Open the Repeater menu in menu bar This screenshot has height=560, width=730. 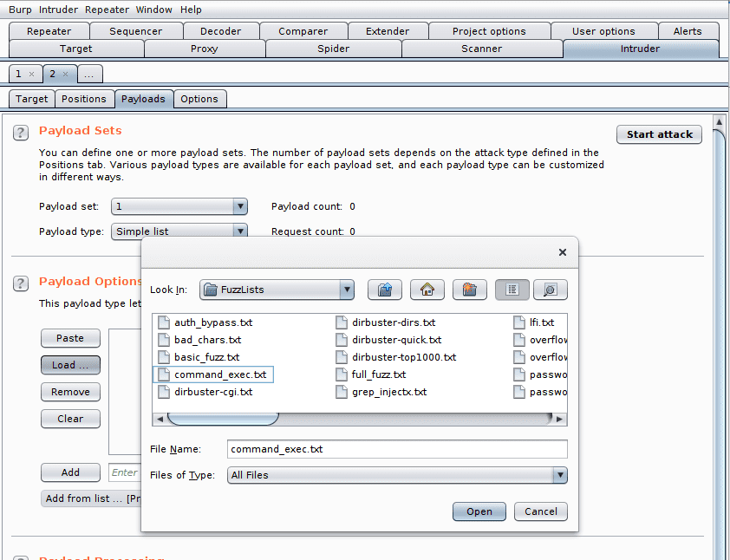pyautogui.click(x=107, y=10)
